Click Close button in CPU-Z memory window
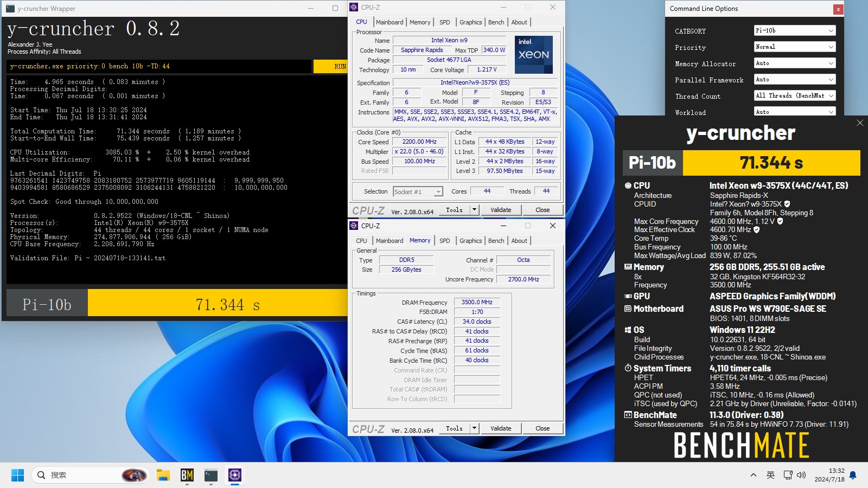 [x=542, y=428]
